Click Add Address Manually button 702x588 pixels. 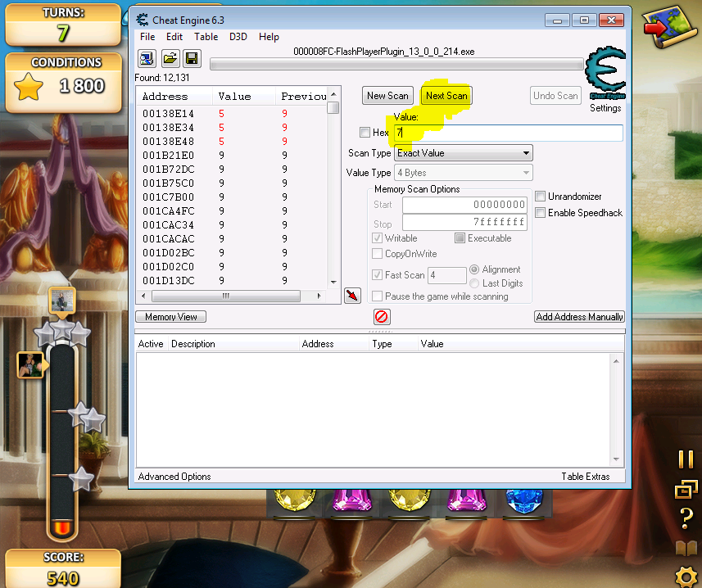click(579, 317)
